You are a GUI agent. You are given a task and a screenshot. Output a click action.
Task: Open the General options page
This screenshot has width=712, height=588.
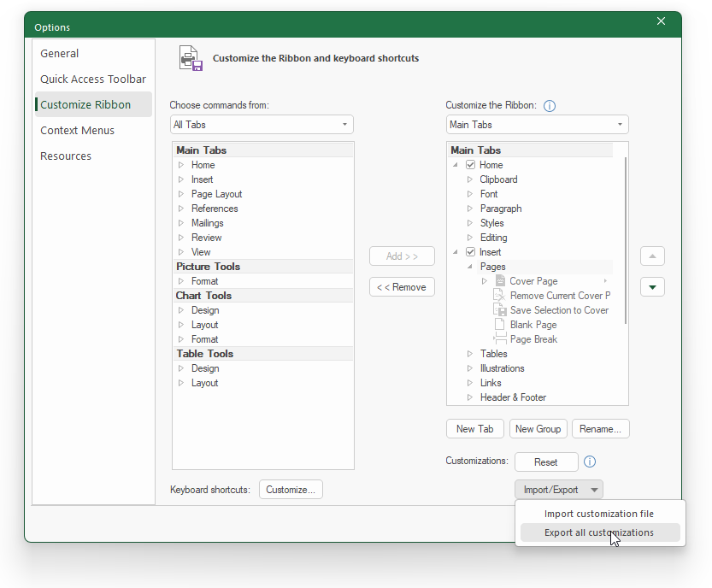coord(93,53)
